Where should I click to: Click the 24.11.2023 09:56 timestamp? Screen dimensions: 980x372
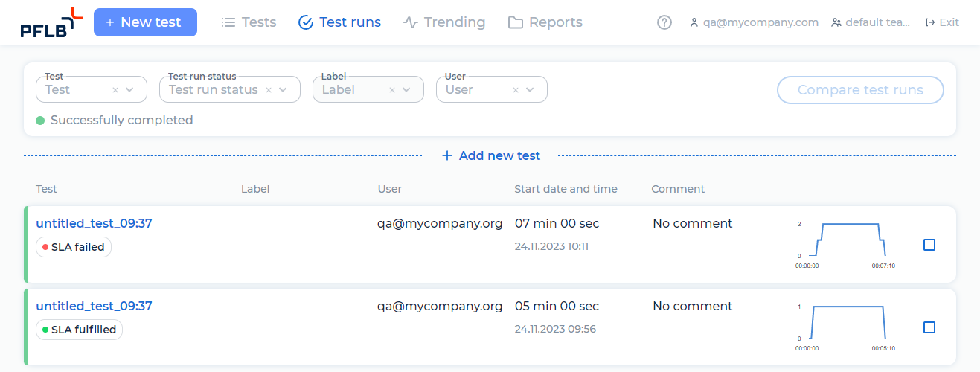[x=555, y=329]
